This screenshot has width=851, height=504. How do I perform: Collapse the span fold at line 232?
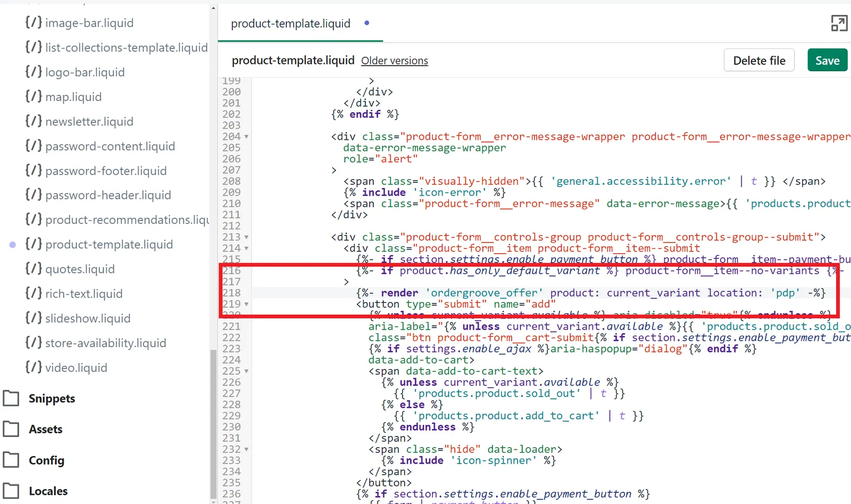tap(246, 449)
